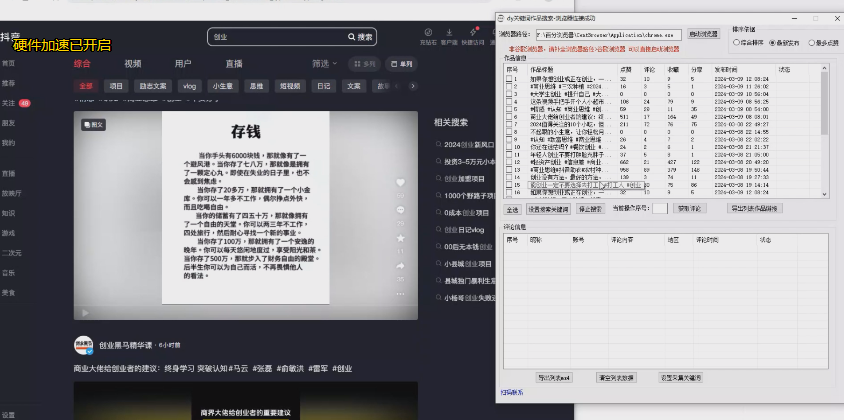Click the 当前操作序号 input field
The width and height of the screenshot is (844, 420).
[x=660, y=209]
